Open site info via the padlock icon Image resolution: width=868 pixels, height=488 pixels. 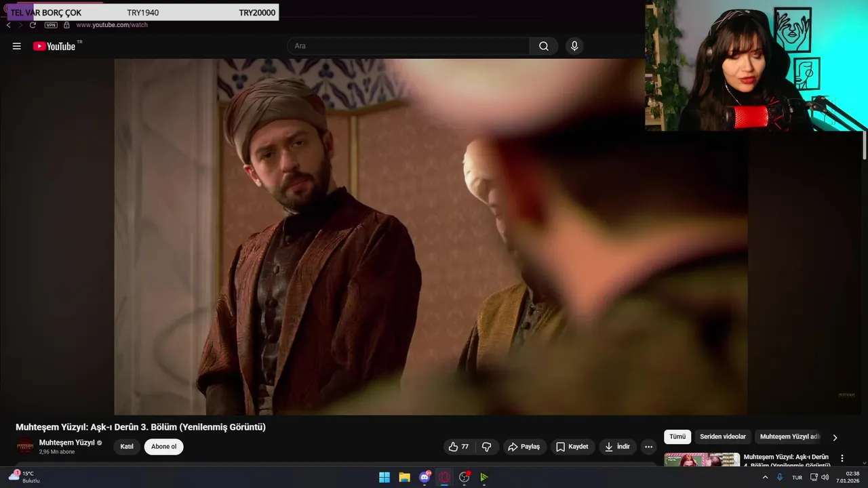coord(66,25)
